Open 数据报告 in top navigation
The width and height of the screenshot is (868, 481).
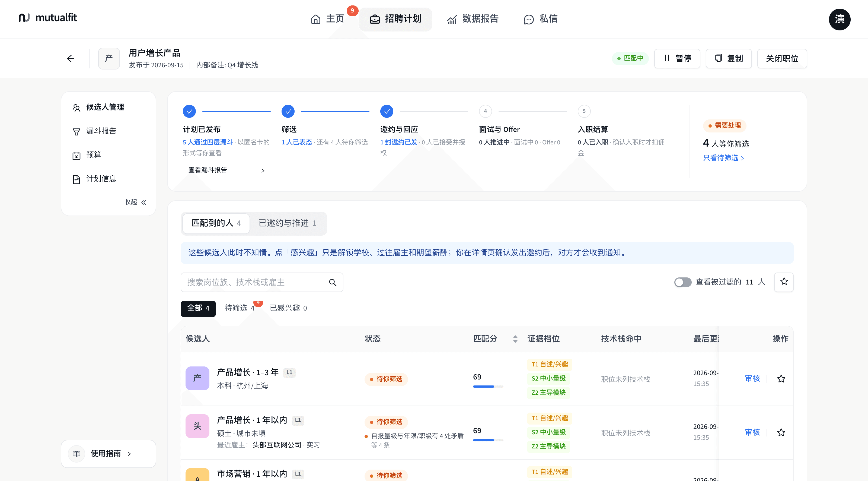(x=473, y=19)
